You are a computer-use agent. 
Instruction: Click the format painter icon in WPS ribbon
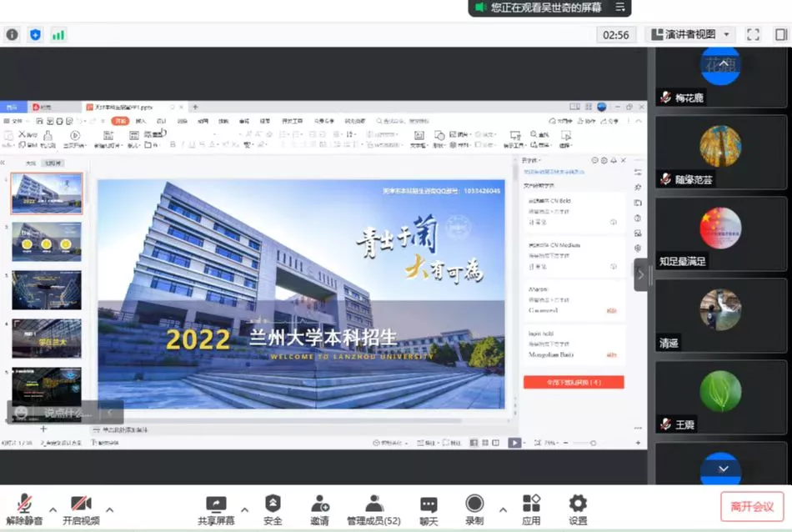48,135
